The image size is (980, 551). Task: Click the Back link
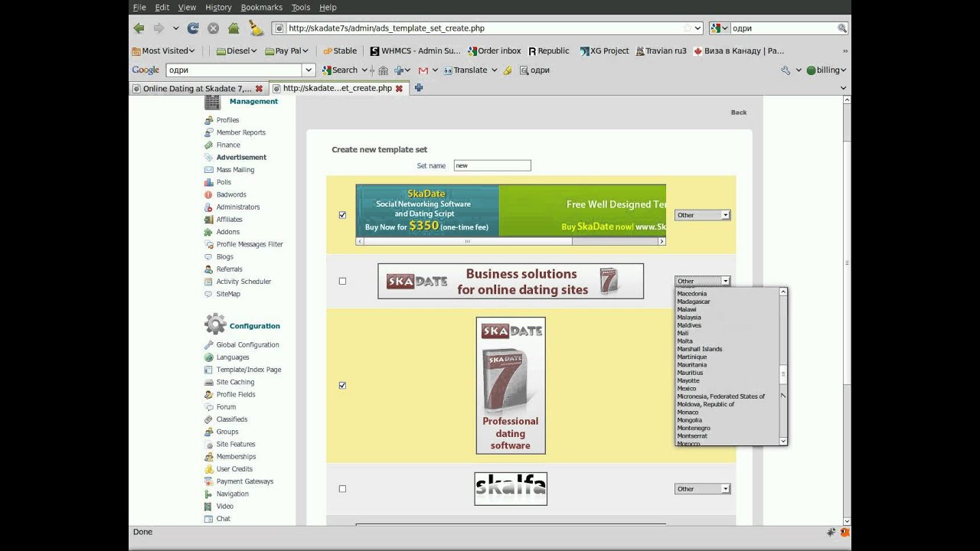click(x=739, y=112)
